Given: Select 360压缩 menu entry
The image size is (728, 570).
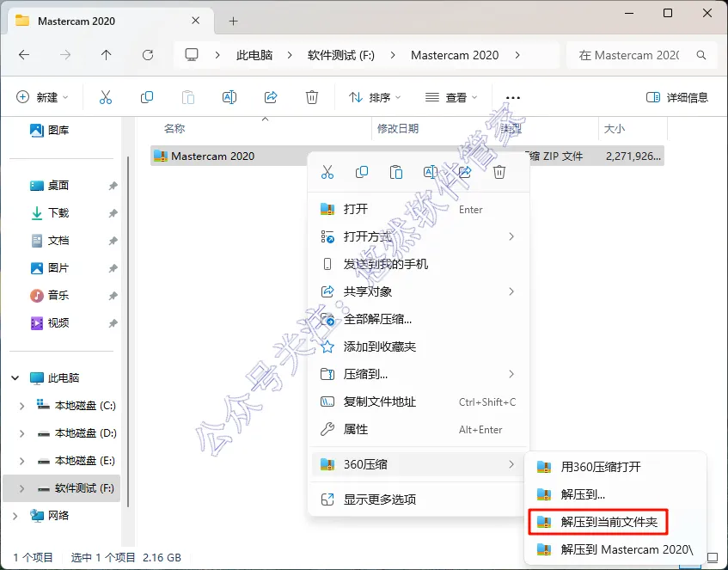Looking at the screenshot, I should pyautogui.click(x=419, y=464).
